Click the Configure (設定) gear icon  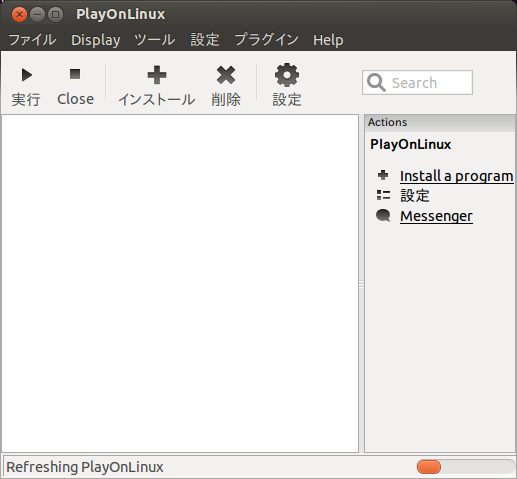tap(287, 75)
